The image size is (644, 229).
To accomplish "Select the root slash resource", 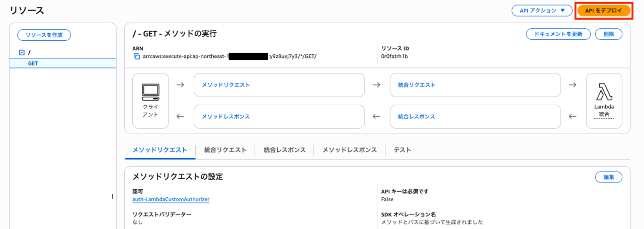I will [x=30, y=52].
